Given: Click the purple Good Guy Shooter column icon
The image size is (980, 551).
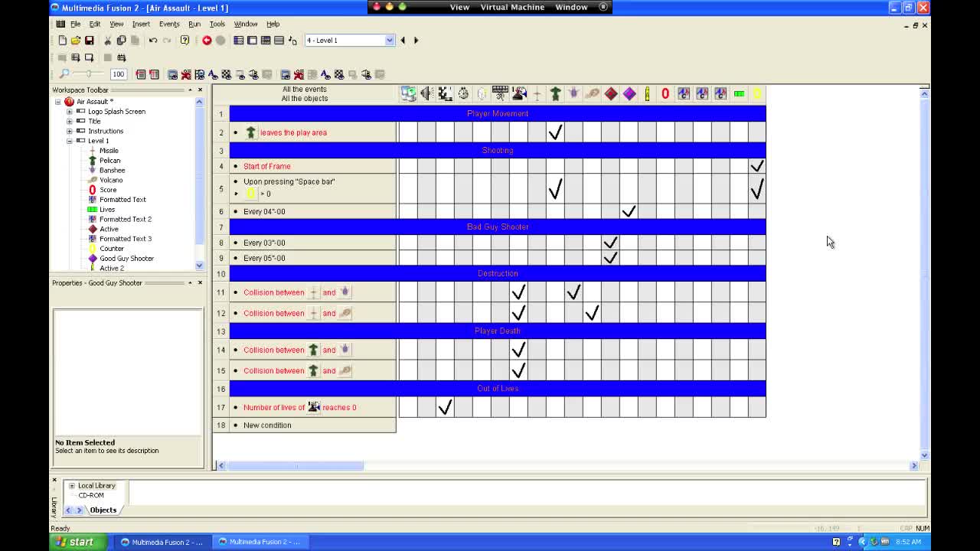Looking at the screenshot, I should coord(629,93).
